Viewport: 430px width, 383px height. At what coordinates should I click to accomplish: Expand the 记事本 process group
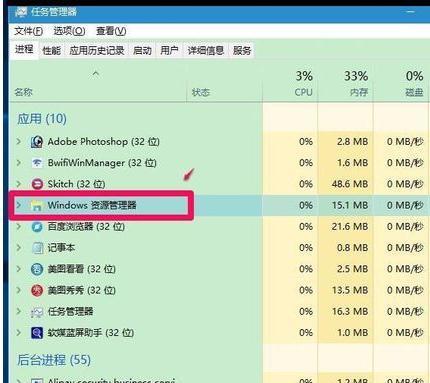click(19, 248)
